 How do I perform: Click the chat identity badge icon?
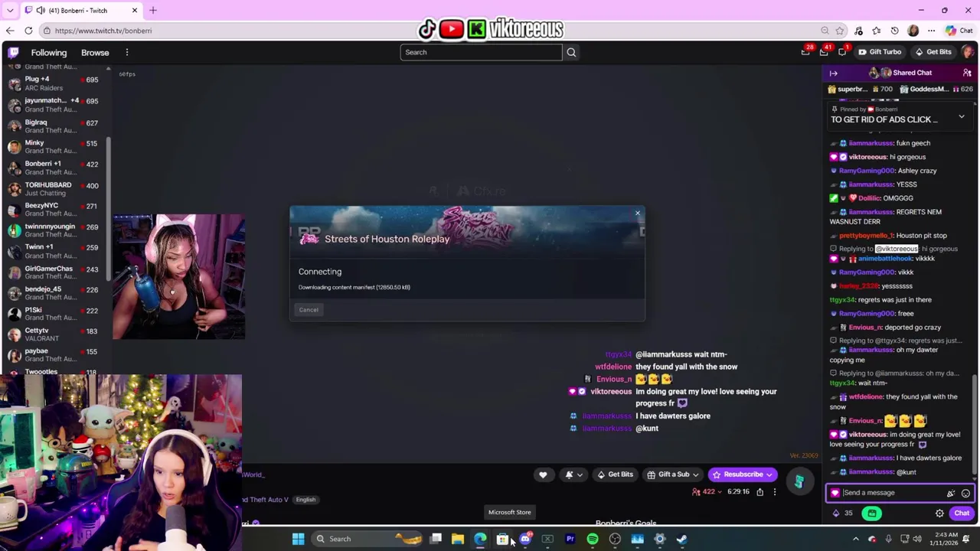[x=835, y=493]
